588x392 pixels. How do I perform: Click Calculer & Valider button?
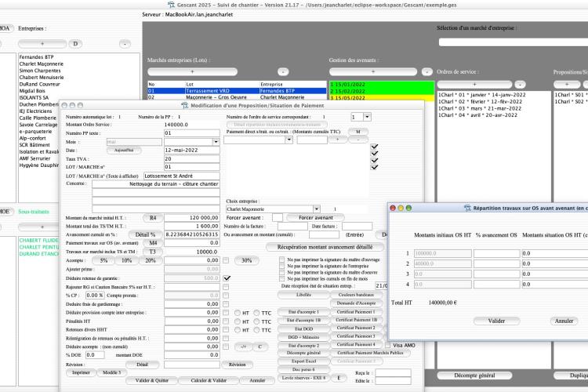click(209, 380)
